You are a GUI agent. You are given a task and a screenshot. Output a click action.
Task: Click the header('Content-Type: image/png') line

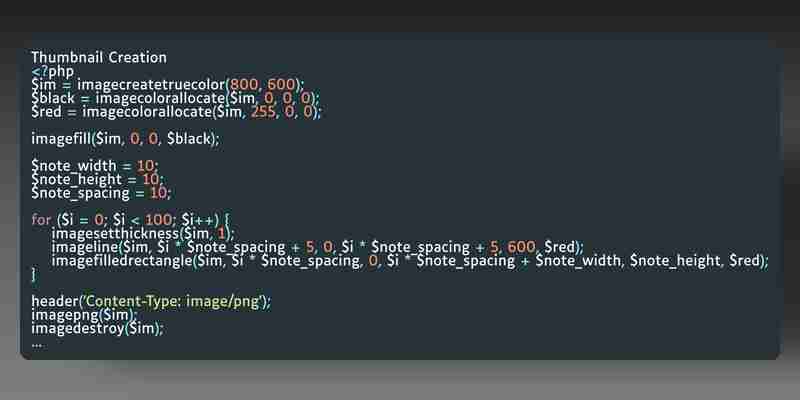(x=152, y=302)
